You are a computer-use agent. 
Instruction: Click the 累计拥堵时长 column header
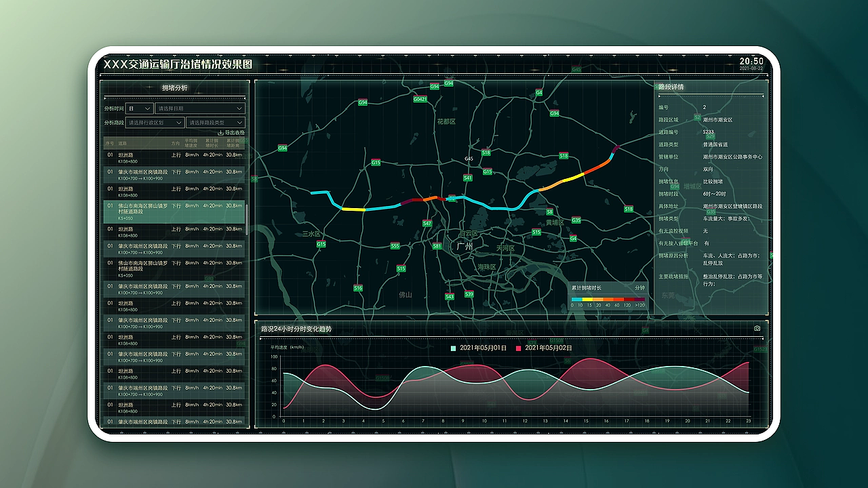[x=212, y=143]
